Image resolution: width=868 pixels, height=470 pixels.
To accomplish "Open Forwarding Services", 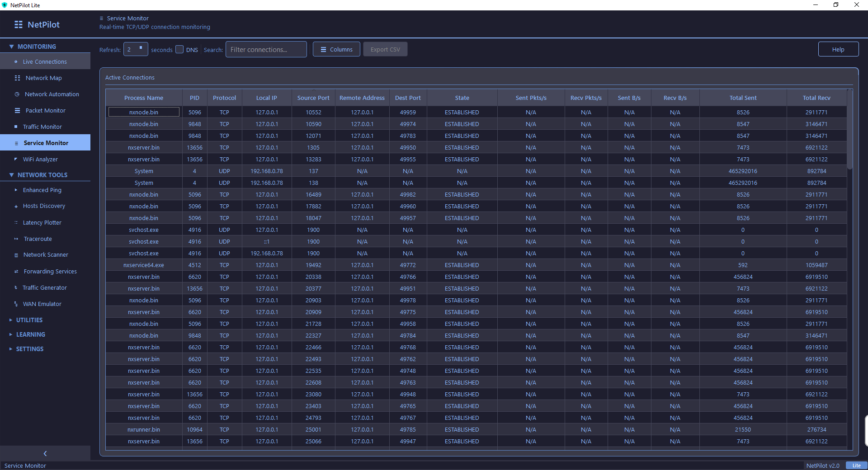I will (50, 271).
